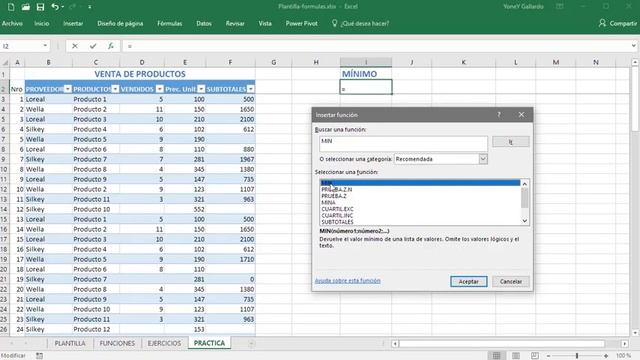Open the category dropdown showing Recomendada
Image resolution: width=640 pixels, height=360 pixels.
pyautogui.click(x=483, y=159)
